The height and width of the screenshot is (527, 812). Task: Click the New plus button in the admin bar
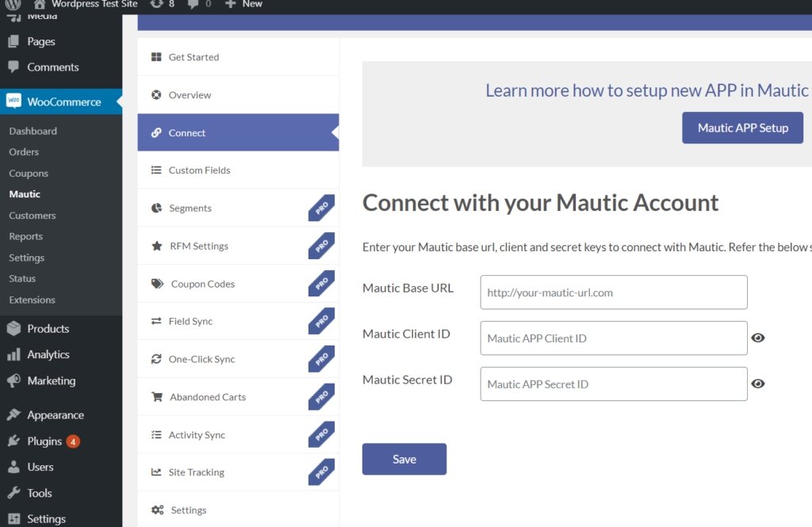click(x=243, y=4)
